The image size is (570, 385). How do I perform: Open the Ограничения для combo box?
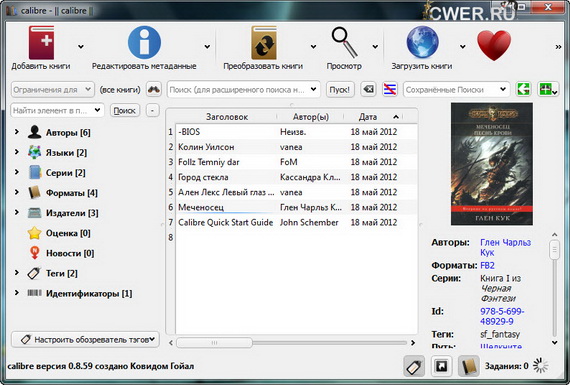53,89
